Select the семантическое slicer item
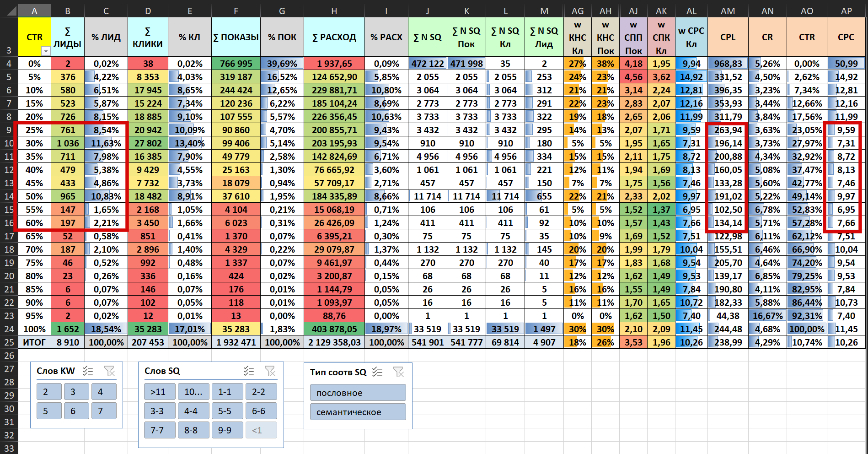This screenshot has width=868, height=454. click(x=358, y=412)
